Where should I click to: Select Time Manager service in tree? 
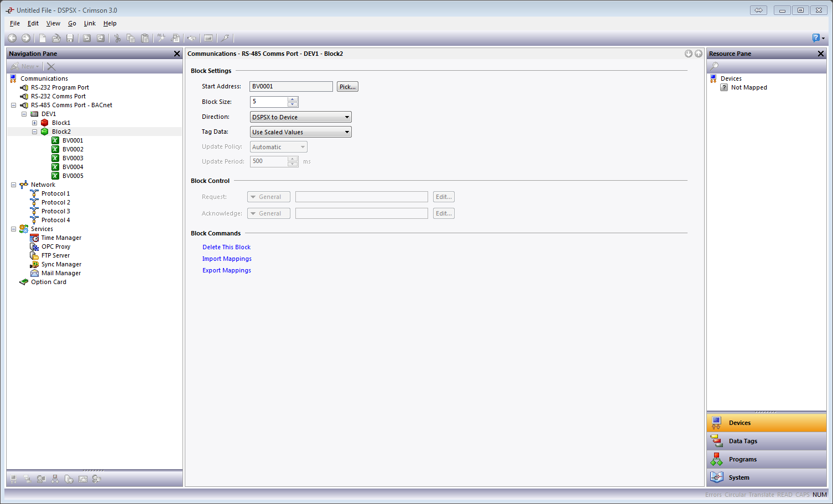tap(61, 238)
